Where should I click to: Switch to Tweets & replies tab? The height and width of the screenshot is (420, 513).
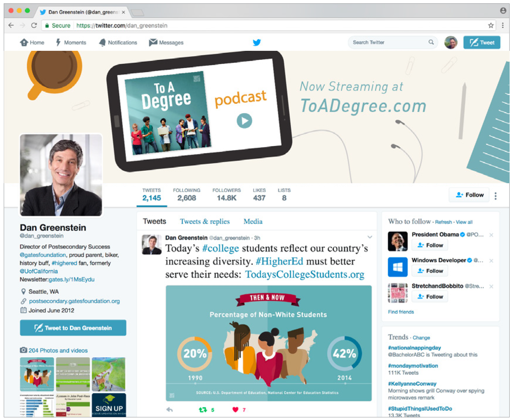205,221
